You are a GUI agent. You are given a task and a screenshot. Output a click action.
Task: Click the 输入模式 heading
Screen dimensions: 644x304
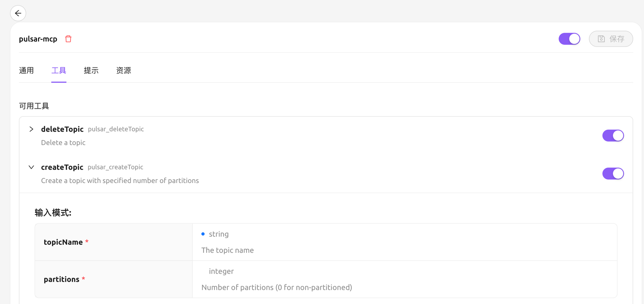coord(53,213)
